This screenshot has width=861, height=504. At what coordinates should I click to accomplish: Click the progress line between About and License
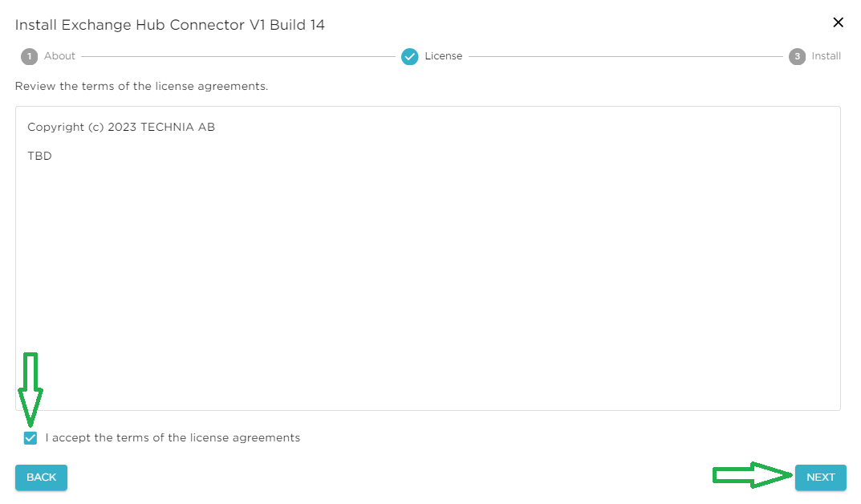238,56
